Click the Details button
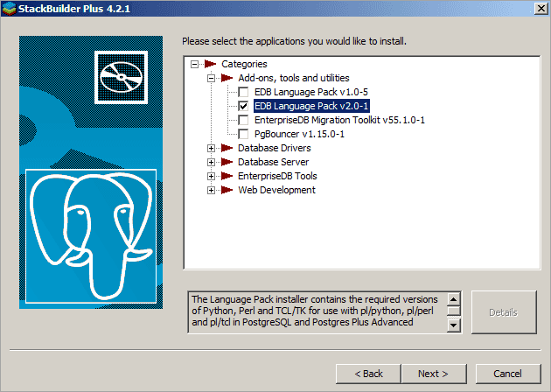The width and height of the screenshot is (551, 392). tap(504, 312)
